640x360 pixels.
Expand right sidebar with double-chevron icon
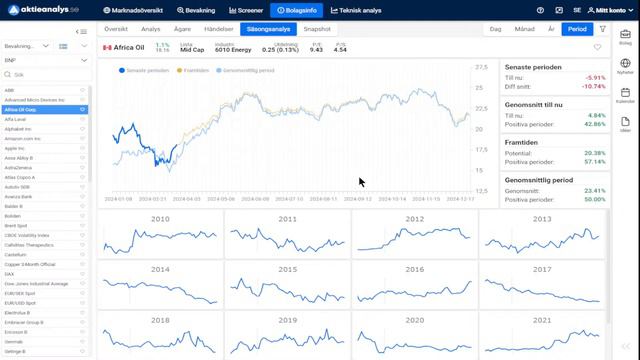[x=626, y=347]
